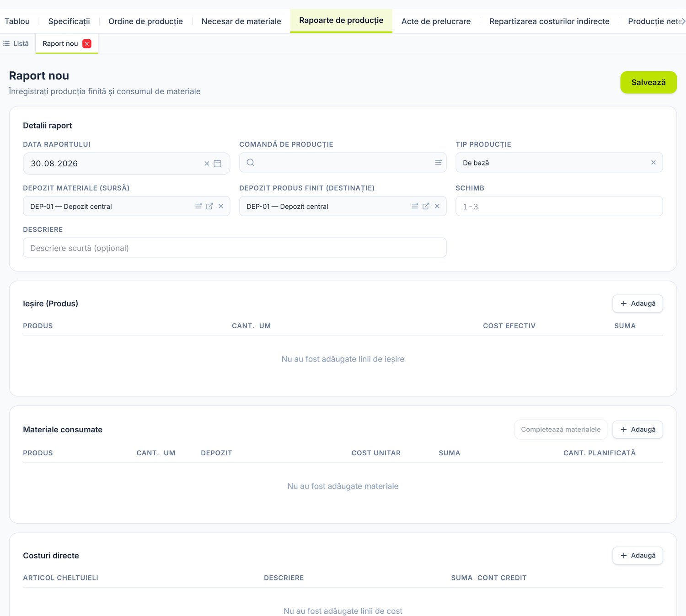Open the list selector for Comandă de producție
This screenshot has width=686, height=616.
pyautogui.click(x=438, y=162)
